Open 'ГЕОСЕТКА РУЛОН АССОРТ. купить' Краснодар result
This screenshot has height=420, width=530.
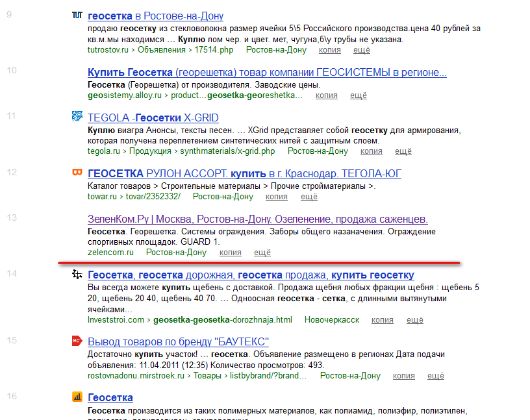pos(244,174)
